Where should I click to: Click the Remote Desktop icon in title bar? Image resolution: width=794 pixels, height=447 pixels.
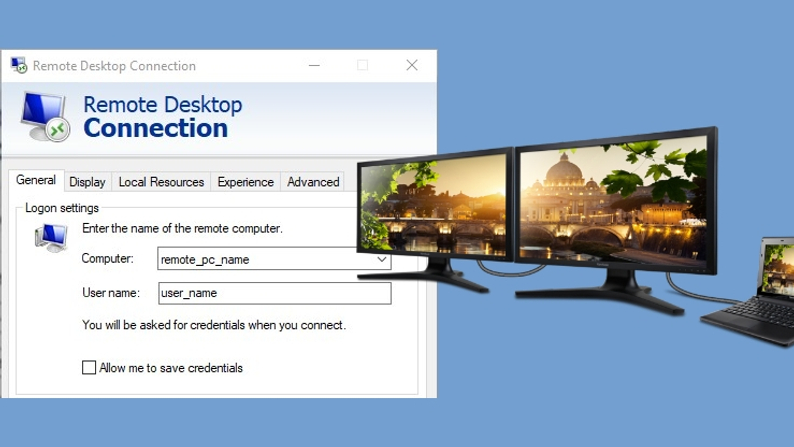pyautogui.click(x=18, y=66)
